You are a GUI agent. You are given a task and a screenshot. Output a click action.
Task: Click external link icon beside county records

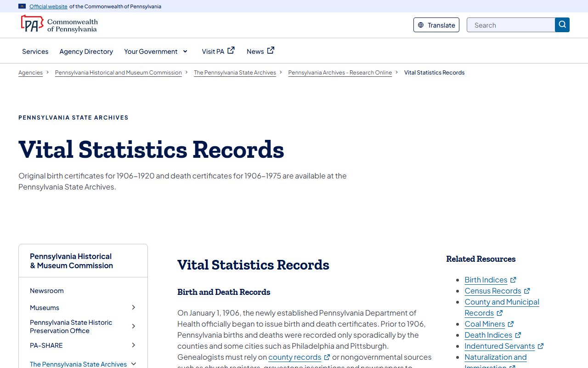[x=327, y=357]
